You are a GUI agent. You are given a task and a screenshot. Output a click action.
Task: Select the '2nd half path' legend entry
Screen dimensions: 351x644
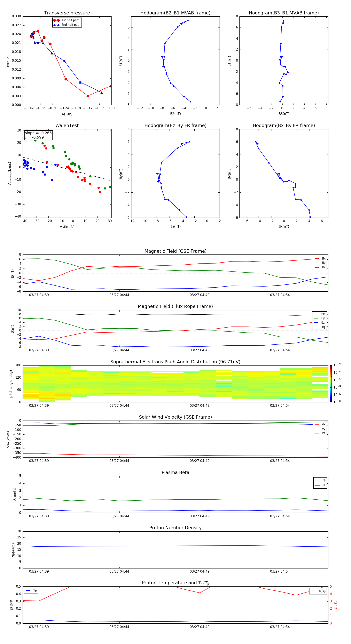click(67, 25)
